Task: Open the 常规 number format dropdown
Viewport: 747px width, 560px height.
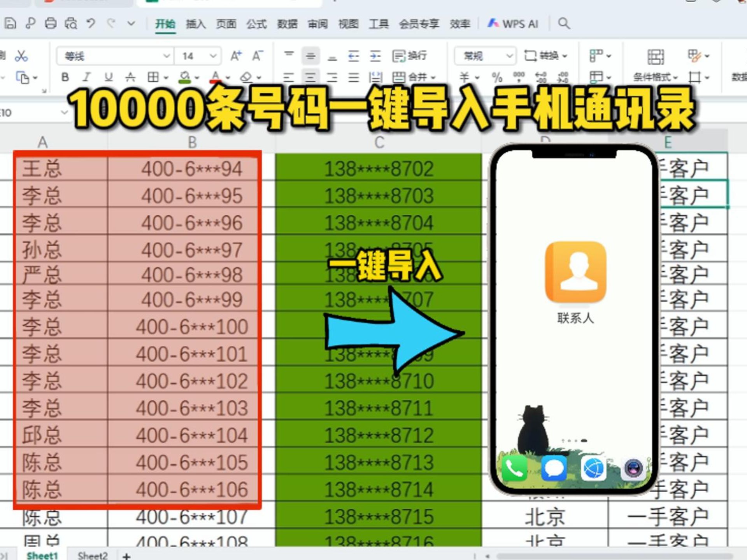Action: 484,56
